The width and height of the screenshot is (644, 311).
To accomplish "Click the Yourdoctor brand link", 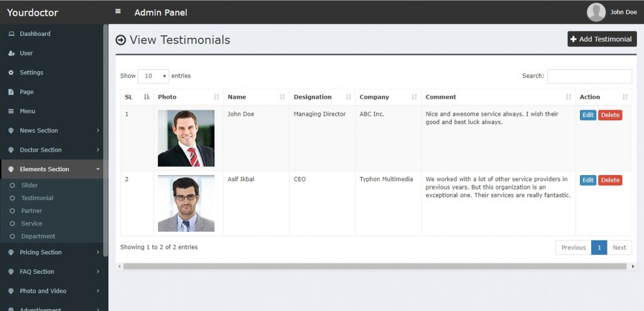I will point(33,13).
